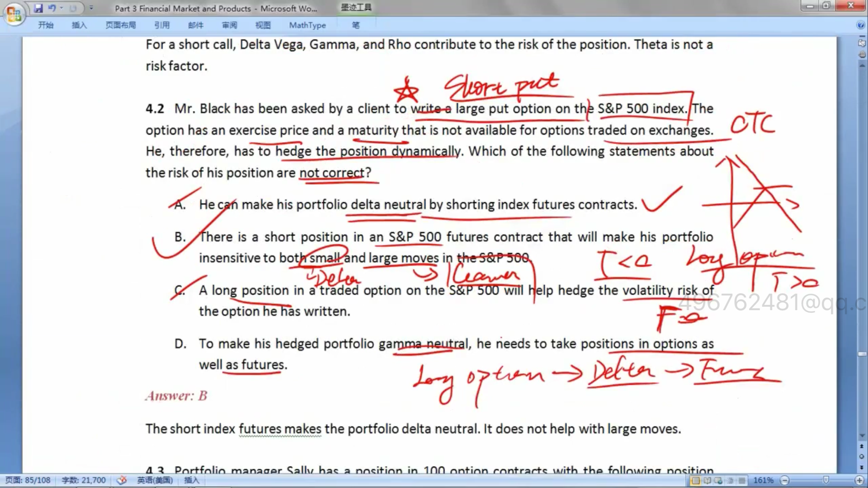Open the round Office button menu
The image size is (868, 488).
click(x=13, y=14)
